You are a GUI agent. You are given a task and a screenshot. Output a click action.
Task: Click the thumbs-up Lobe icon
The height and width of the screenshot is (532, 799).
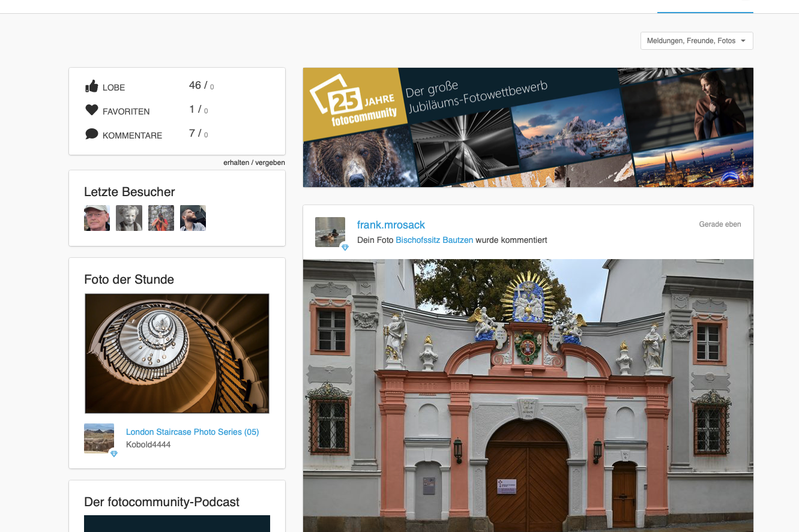click(91, 86)
